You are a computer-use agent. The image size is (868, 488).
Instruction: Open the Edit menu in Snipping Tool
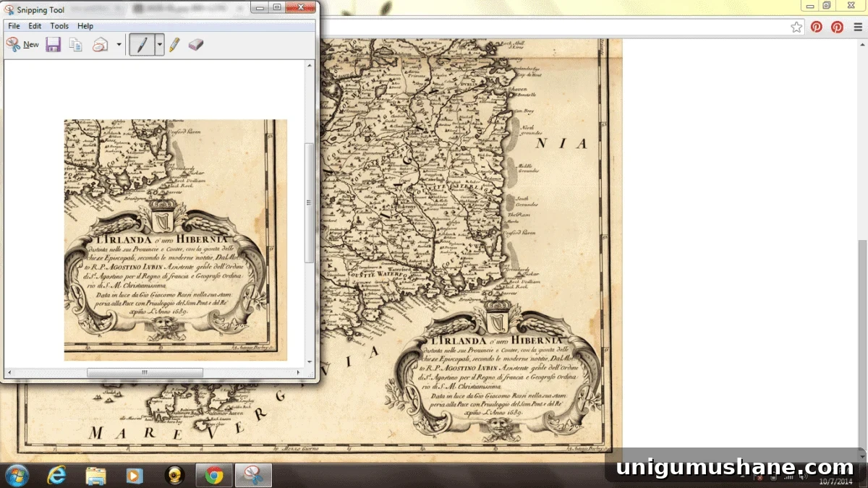click(x=35, y=26)
